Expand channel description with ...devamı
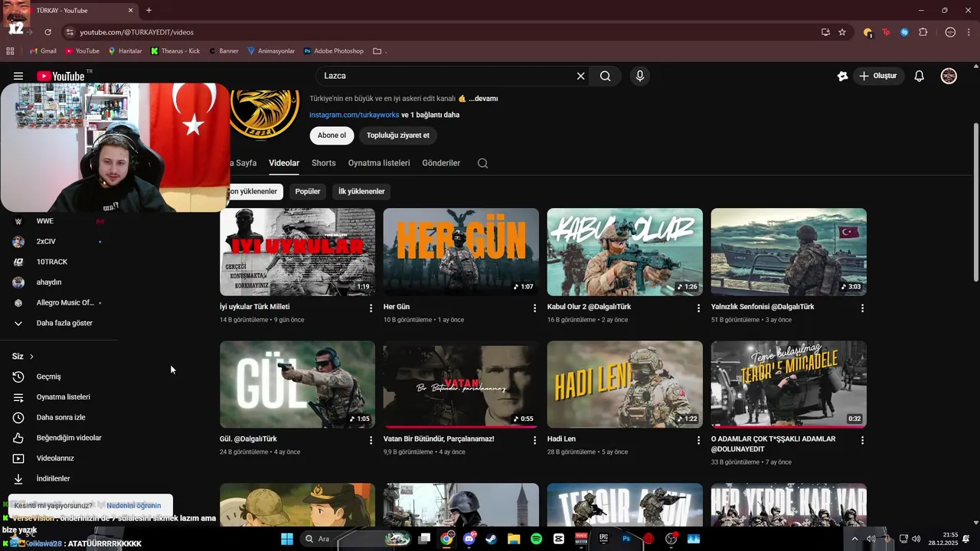Screen dimensions: 980x551 click(483, 99)
